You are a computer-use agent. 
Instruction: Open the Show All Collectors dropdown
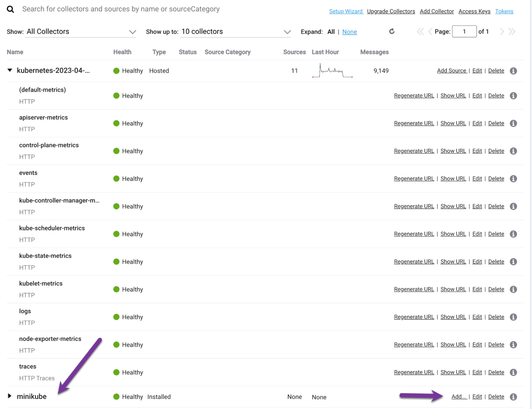point(81,32)
